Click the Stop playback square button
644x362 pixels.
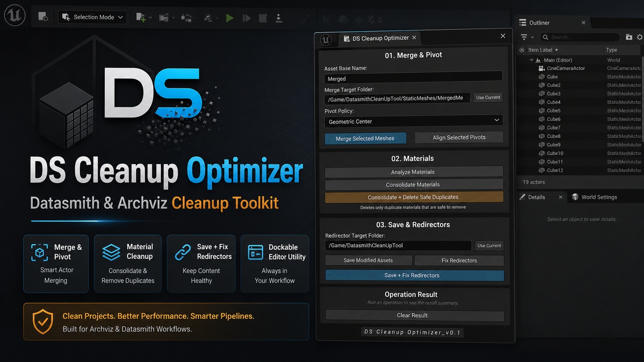263,18
